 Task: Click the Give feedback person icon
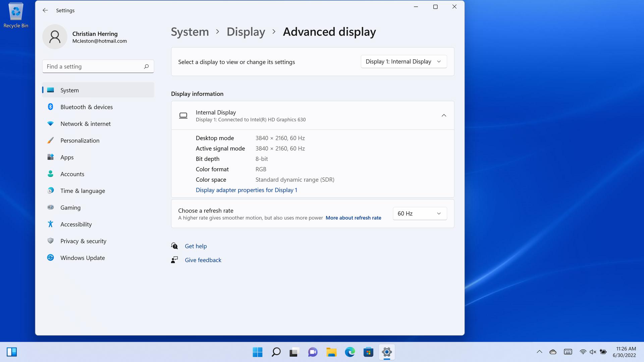[174, 260]
